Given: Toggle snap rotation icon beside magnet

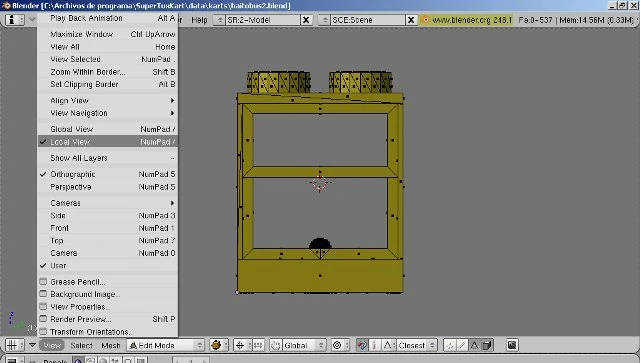Looking at the screenshot, I should pos(374,345).
